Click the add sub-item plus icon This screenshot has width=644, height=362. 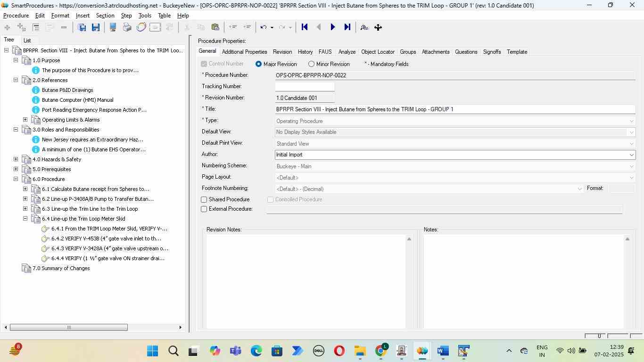(x=21, y=27)
